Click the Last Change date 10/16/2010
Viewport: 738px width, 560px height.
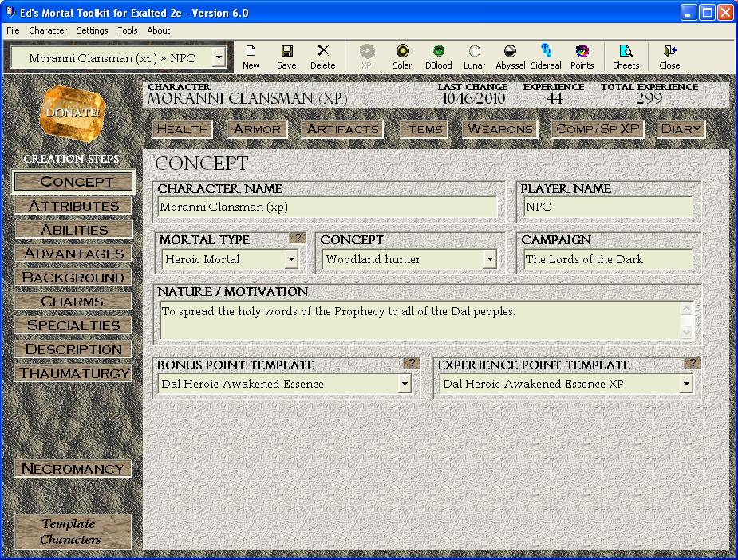(473, 98)
